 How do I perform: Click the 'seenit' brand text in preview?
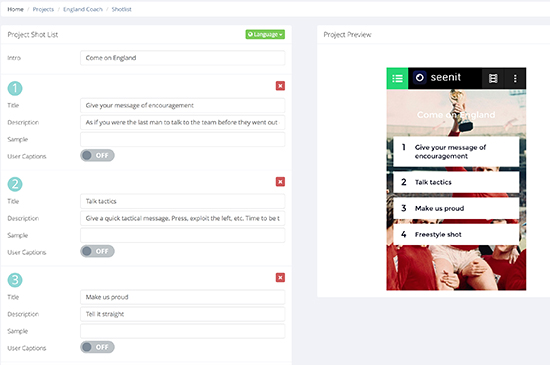pyautogui.click(x=445, y=77)
